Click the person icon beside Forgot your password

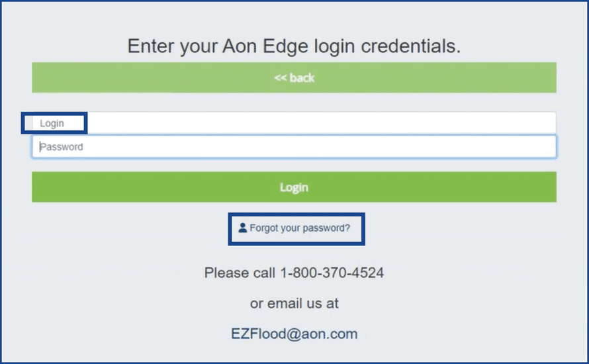click(242, 228)
